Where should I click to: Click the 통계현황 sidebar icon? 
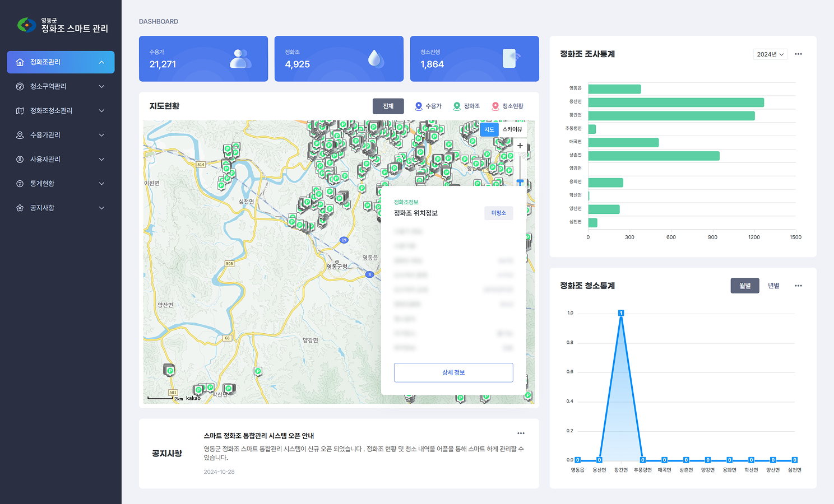[20, 184]
